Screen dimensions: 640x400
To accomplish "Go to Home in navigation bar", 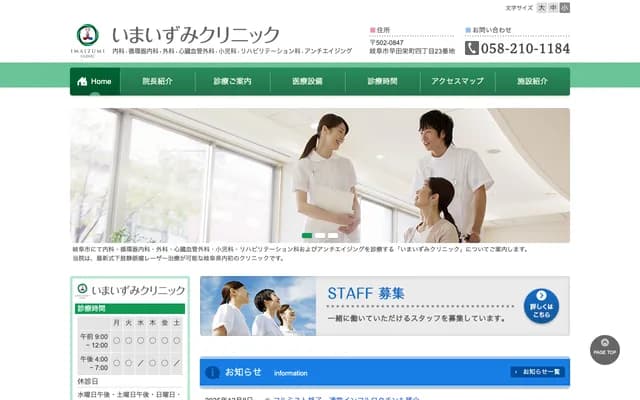I will (95, 81).
